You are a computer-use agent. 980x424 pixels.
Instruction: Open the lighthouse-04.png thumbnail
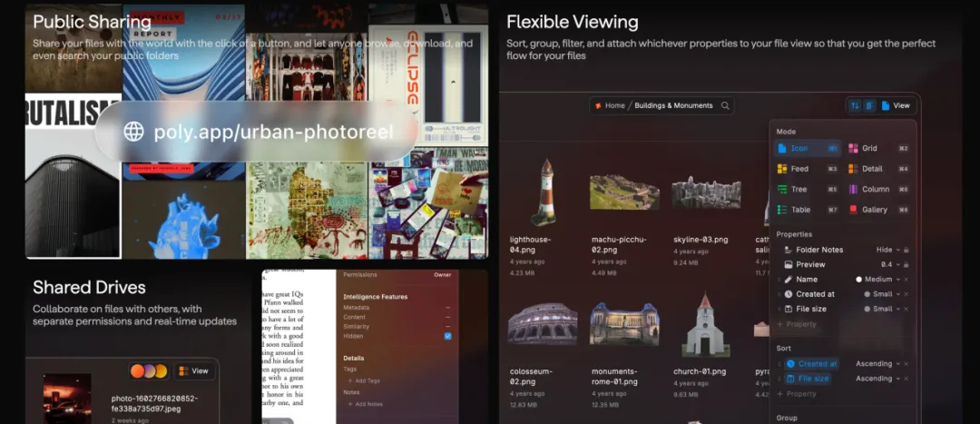click(x=542, y=192)
